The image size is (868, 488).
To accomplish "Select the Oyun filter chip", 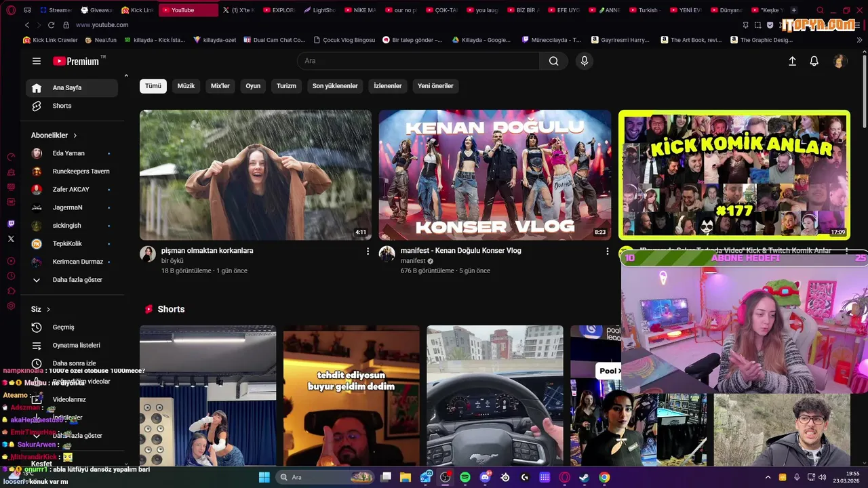I will click(253, 86).
